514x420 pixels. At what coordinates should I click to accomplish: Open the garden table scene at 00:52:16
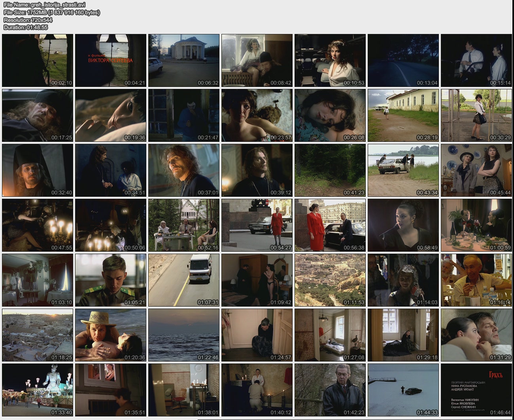click(x=184, y=225)
